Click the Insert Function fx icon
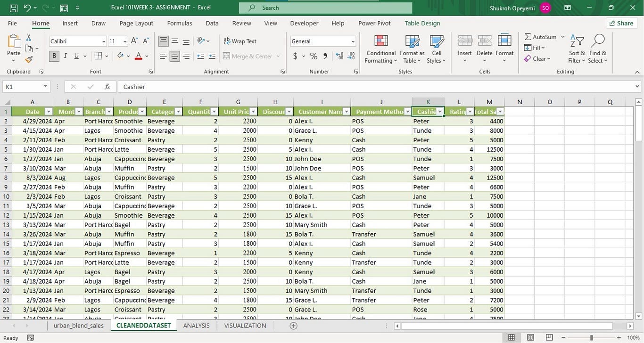The image size is (644, 343). coord(107,87)
